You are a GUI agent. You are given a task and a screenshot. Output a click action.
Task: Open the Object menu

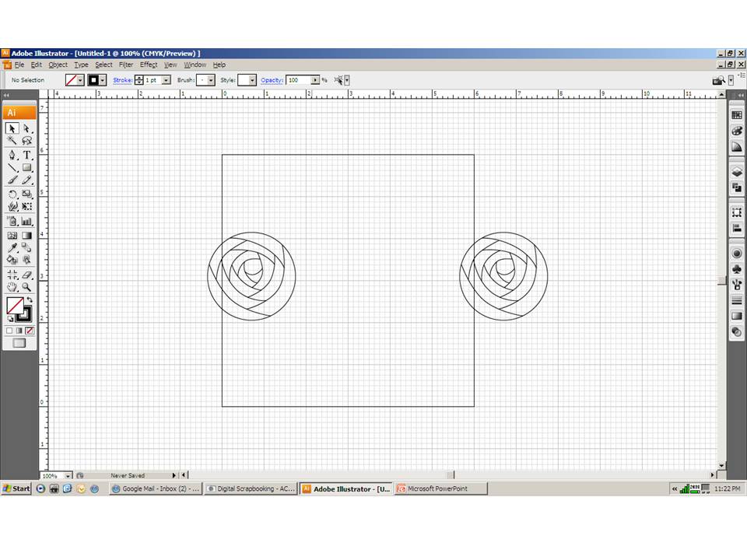click(x=58, y=65)
